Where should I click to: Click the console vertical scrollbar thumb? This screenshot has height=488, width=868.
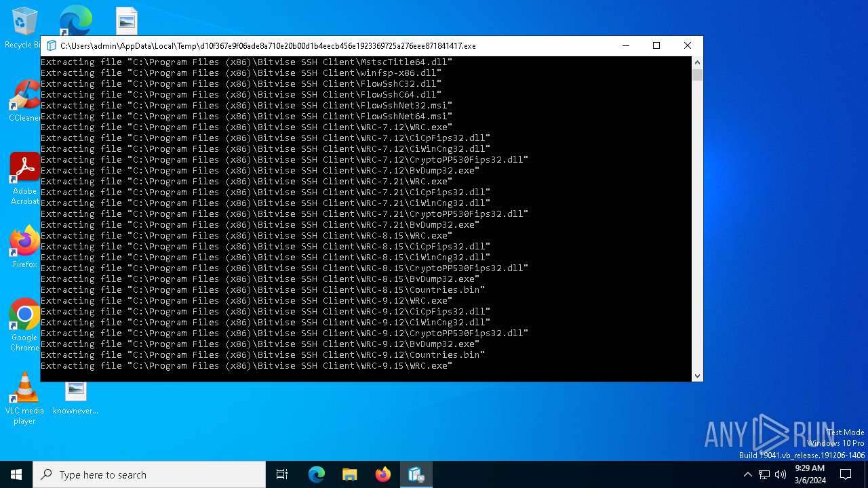tap(697, 75)
